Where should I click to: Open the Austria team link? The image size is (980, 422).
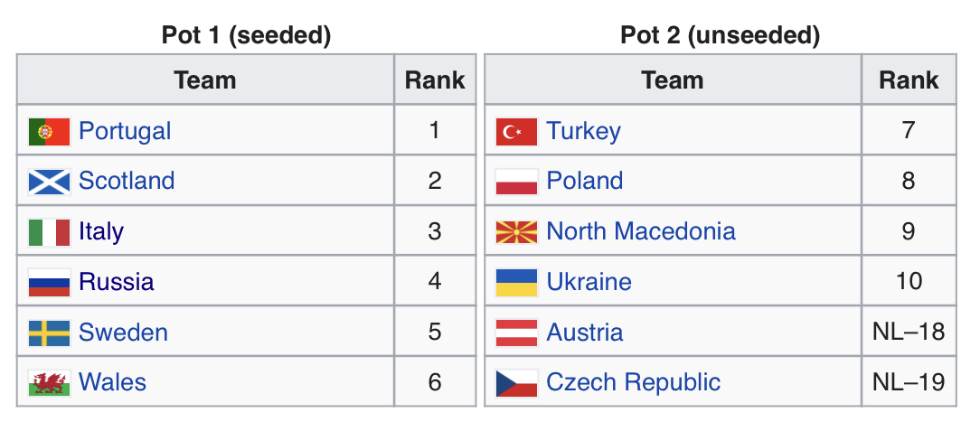584,332
